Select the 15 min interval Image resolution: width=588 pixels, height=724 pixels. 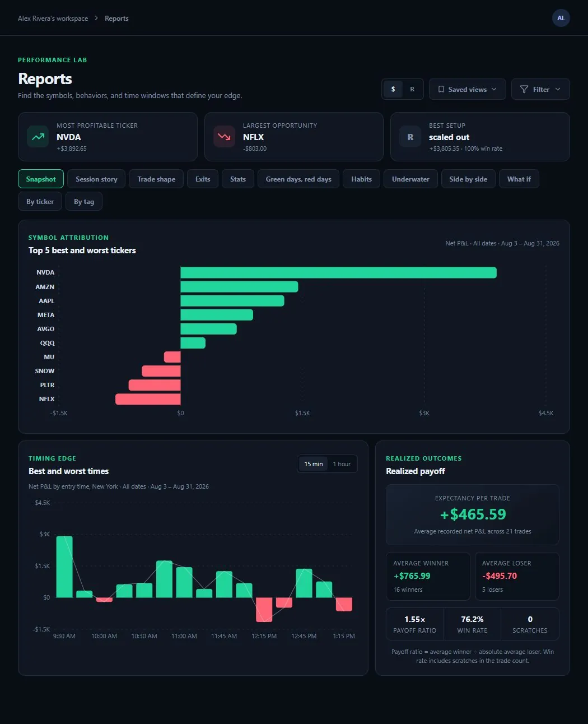pyautogui.click(x=313, y=464)
